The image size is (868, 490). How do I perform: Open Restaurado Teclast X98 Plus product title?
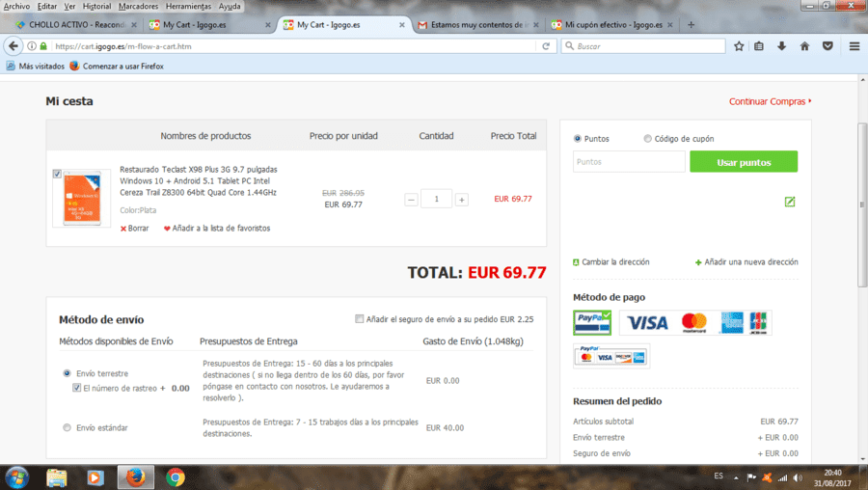(199, 181)
